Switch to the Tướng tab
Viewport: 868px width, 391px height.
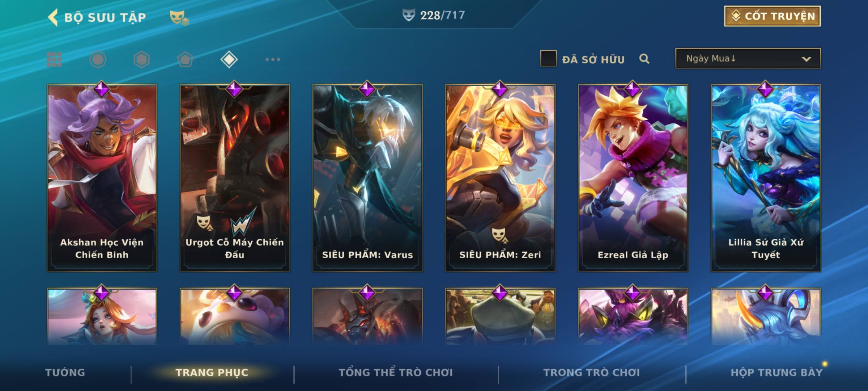(65, 373)
